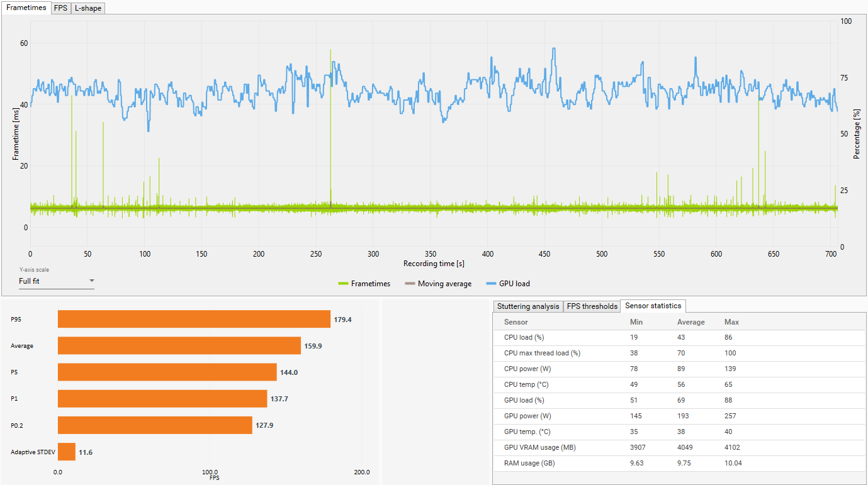Select the GPU temp. (°C) row

(x=679, y=432)
